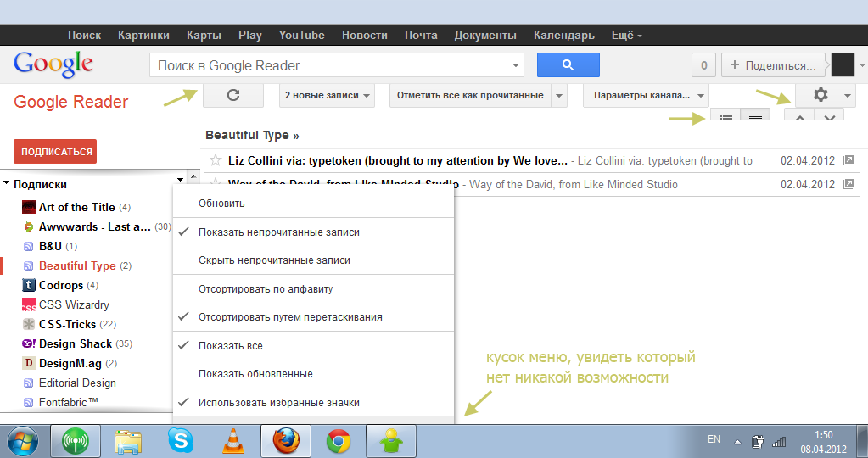Open the "2 новые записи" dropdown
Image resolution: width=868 pixels, height=458 pixels.
coord(328,95)
